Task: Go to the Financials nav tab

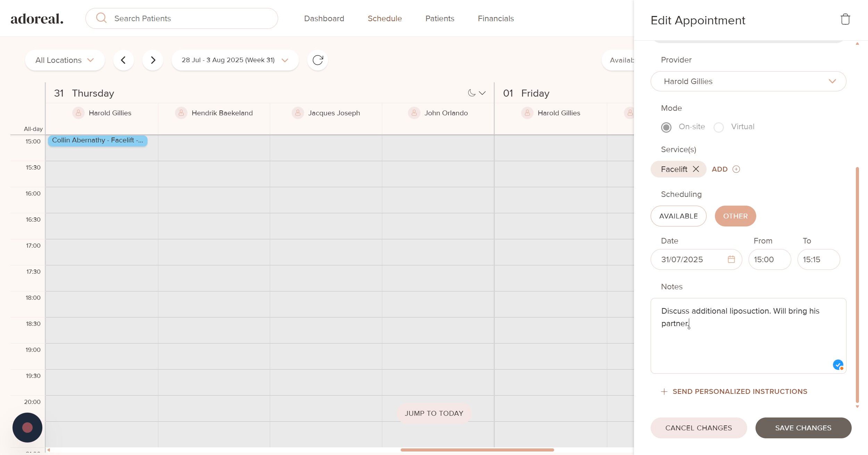Action: coord(495,18)
